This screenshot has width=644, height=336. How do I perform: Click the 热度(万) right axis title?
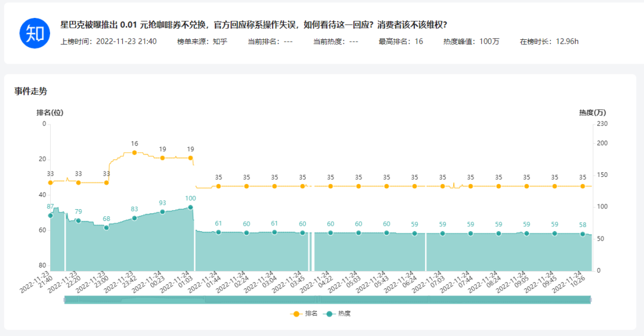point(592,113)
